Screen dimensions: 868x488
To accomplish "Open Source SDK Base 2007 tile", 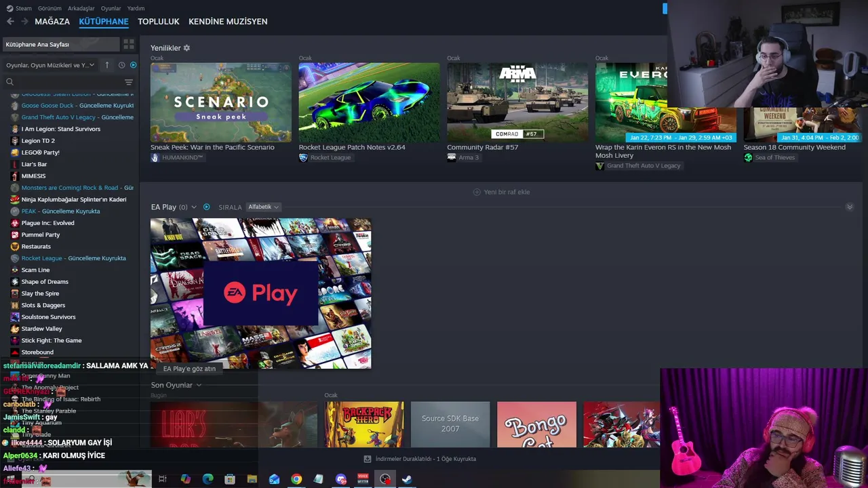I will coord(450,424).
